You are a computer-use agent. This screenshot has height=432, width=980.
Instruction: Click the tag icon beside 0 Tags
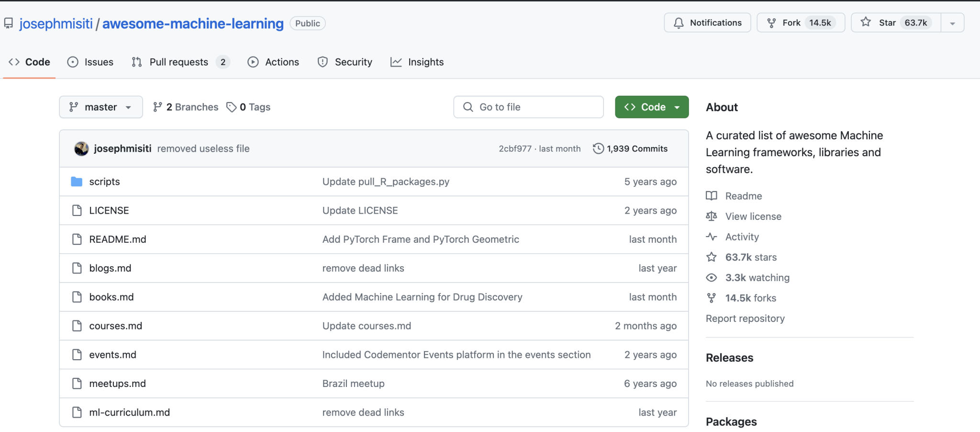(x=232, y=107)
